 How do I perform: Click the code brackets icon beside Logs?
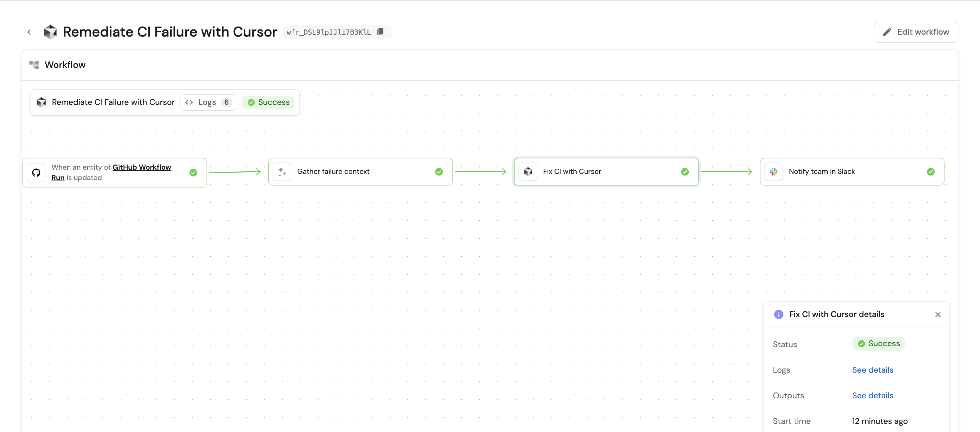click(189, 102)
